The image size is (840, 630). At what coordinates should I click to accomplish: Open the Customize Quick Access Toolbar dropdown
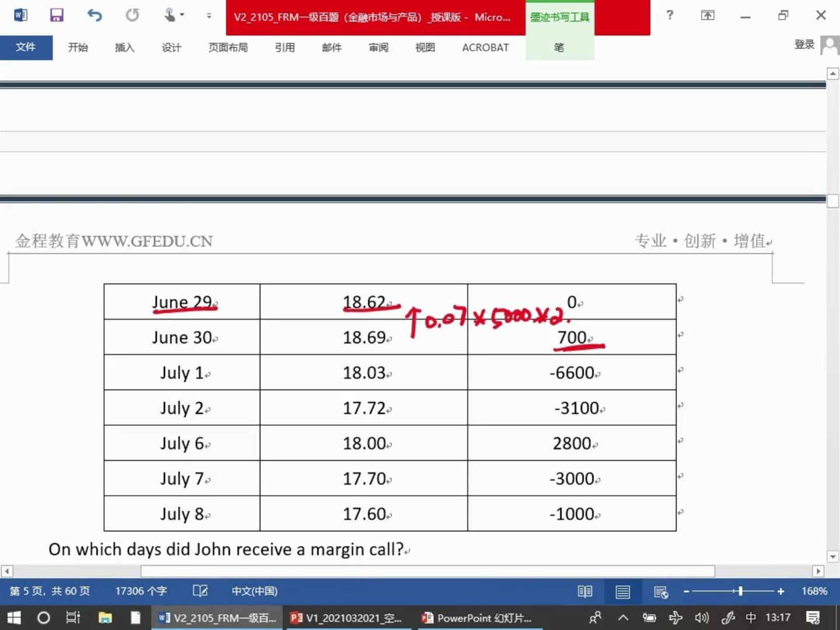tap(209, 16)
